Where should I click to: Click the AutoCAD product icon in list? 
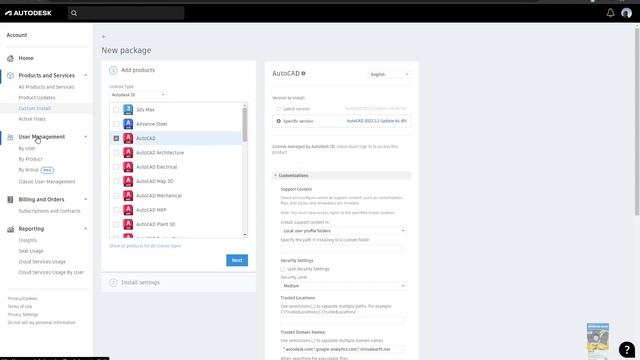click(x=128, y=138)
